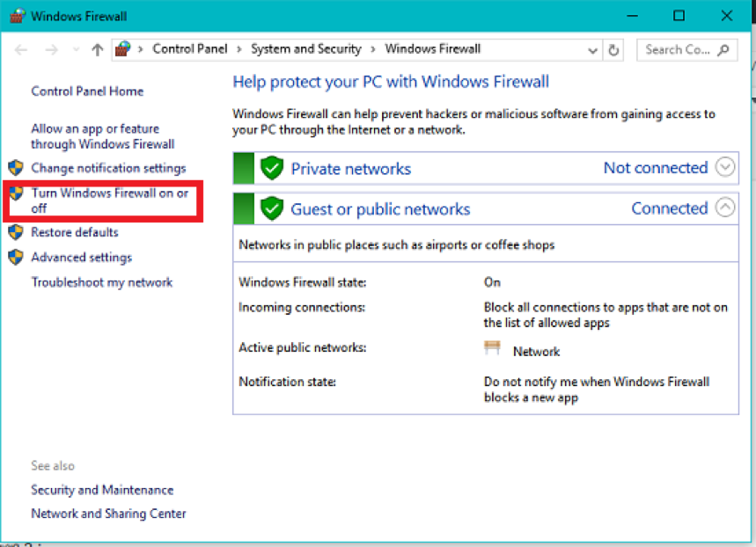
Task: Click the Network bench icon under Active public networks
Action: pyautogui.click(x=492, y=347)
